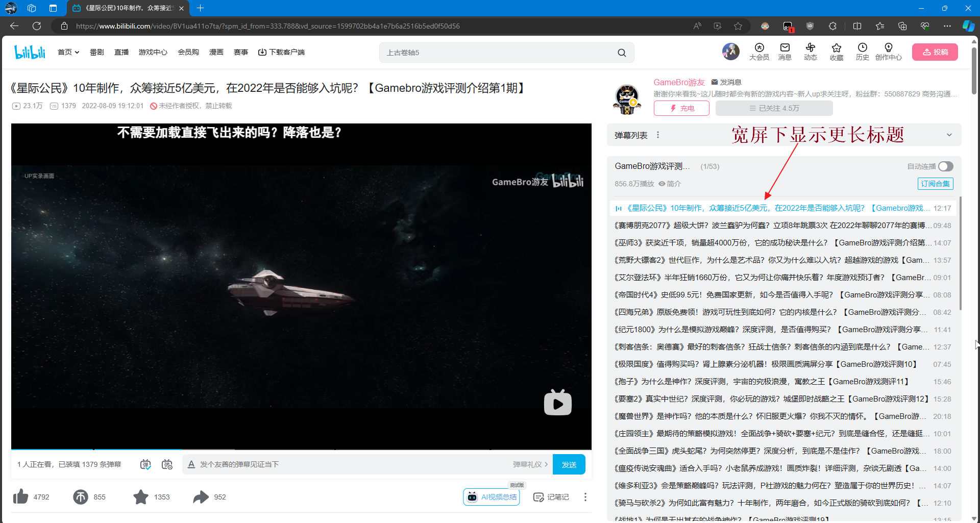
Task: Favorite the video with star icon
Action: pyautogui.click(x=141, y=496)
